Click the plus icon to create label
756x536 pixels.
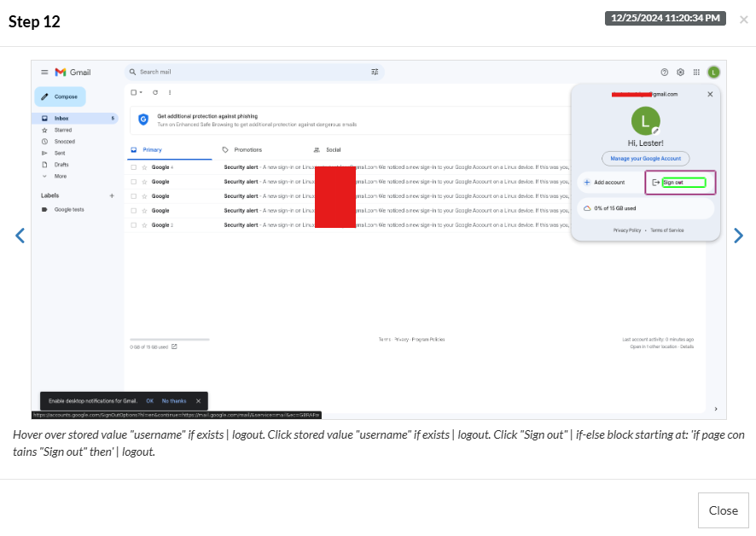[x=111, y=195]
